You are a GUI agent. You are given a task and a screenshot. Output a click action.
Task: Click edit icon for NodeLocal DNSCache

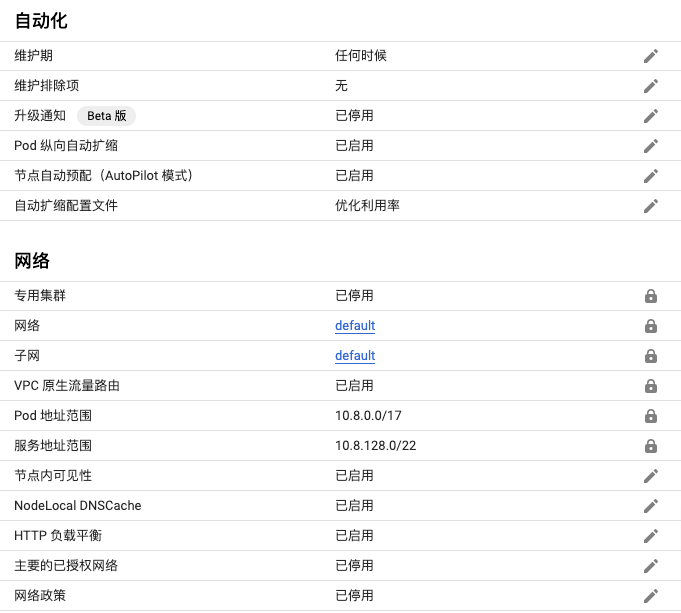point(651,506)
